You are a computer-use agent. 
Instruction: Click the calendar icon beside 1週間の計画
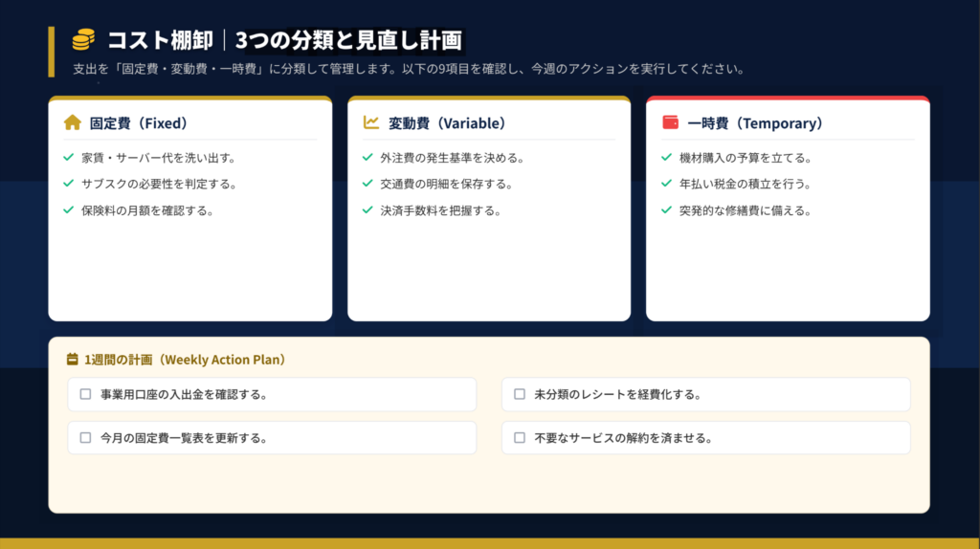point(72,360)
